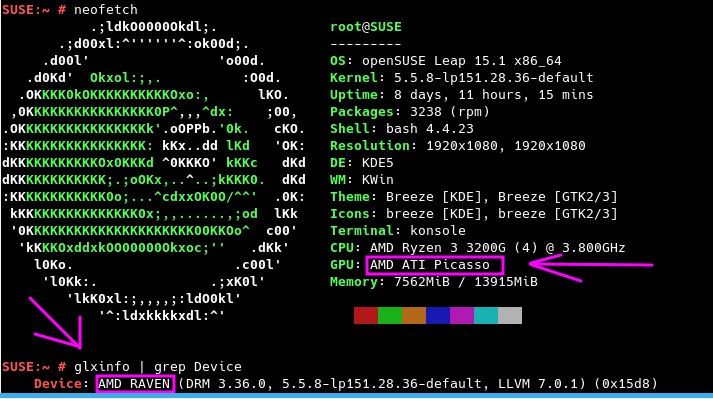
Task: Click the red 'Device:' label
Action: click(x=61, y=384)
